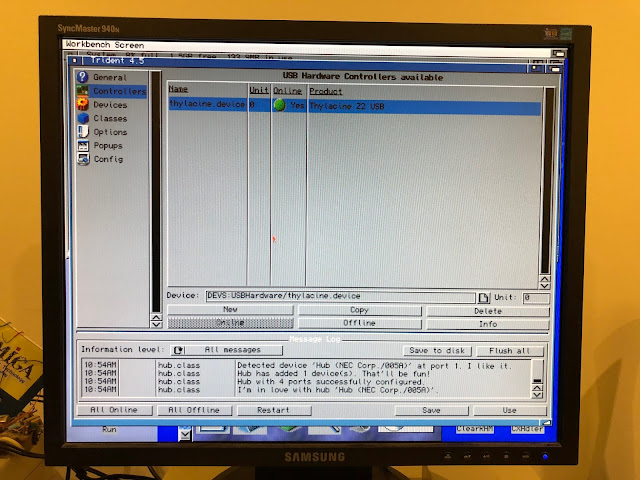Click the Save button
Screen dimensions: 640x480
(431, 410)
